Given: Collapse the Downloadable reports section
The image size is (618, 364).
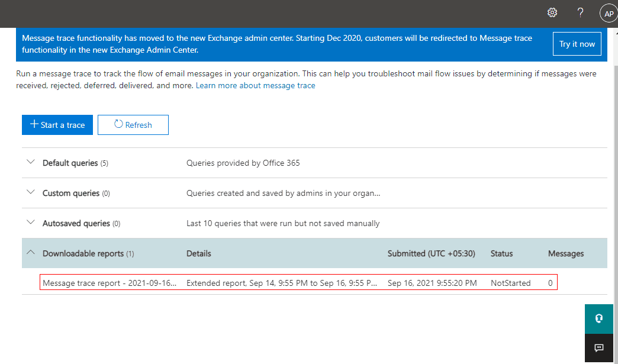Looking at the screenshot, I should pos(31,253).
